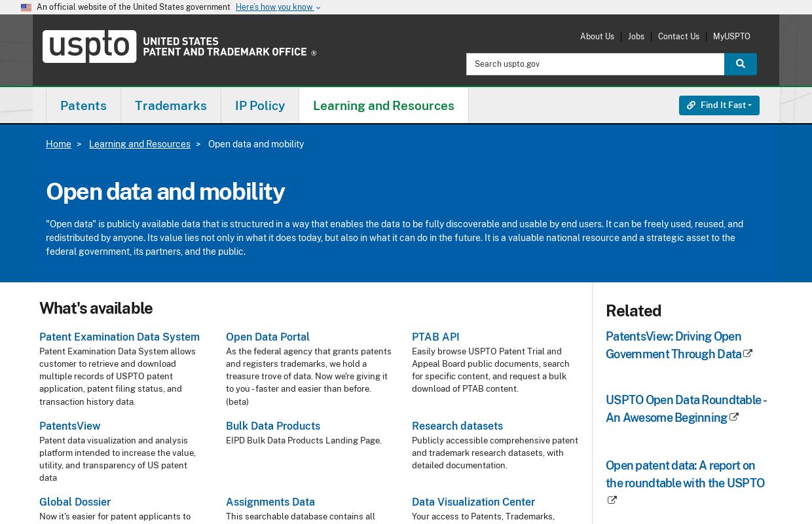
Task: Open the Patents menu
Action: tap(83, 105)
